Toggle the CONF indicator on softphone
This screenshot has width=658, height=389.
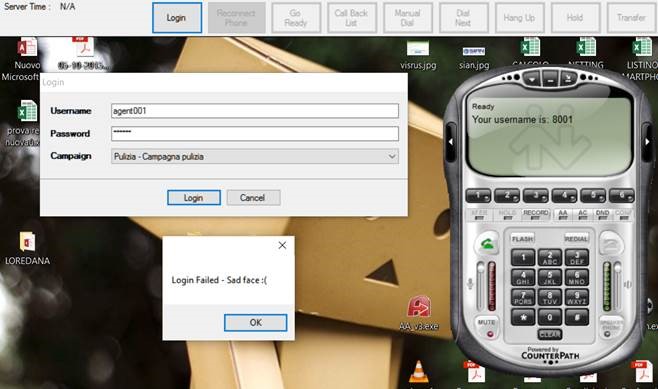623,214
